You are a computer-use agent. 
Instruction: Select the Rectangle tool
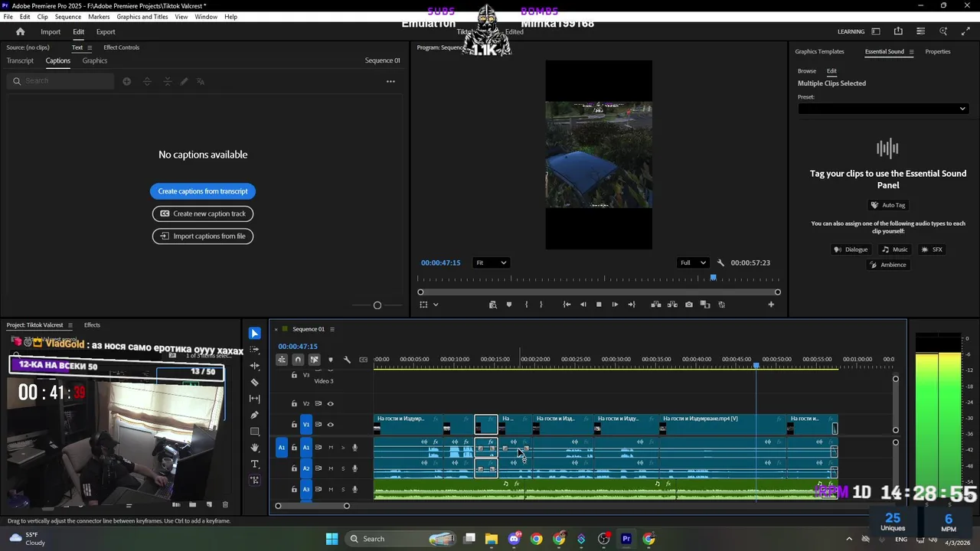point(255,432)
